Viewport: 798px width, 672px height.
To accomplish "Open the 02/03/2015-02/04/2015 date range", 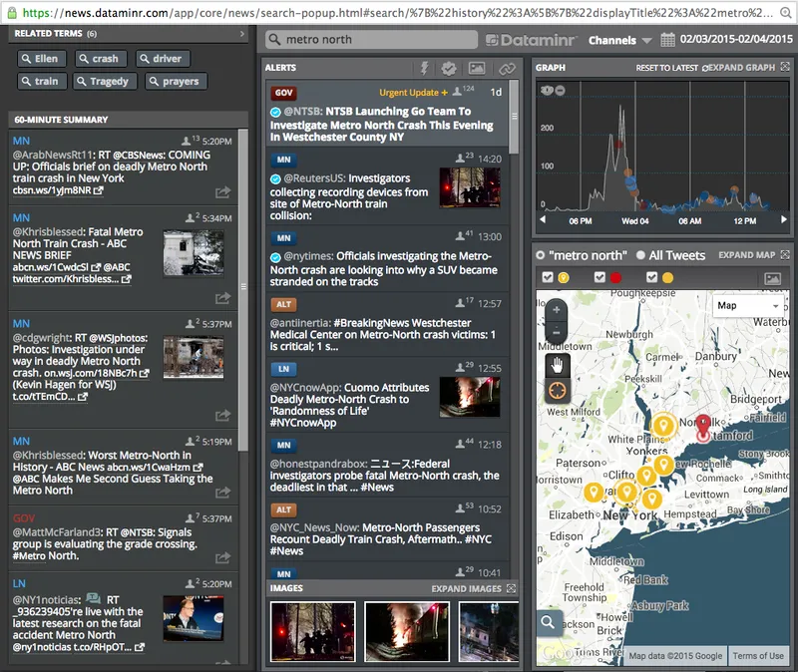I will pos(736,39).
